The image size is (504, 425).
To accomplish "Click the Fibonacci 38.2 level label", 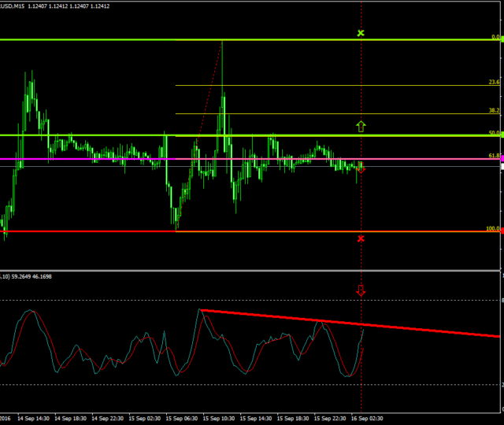I will pyautogui.click(x=494, y=110).
